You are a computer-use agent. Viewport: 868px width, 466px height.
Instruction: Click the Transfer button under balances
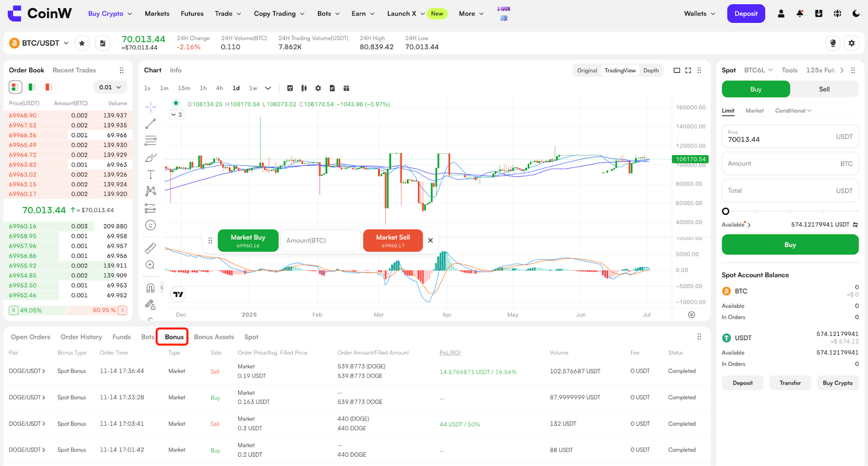point(790,383)
